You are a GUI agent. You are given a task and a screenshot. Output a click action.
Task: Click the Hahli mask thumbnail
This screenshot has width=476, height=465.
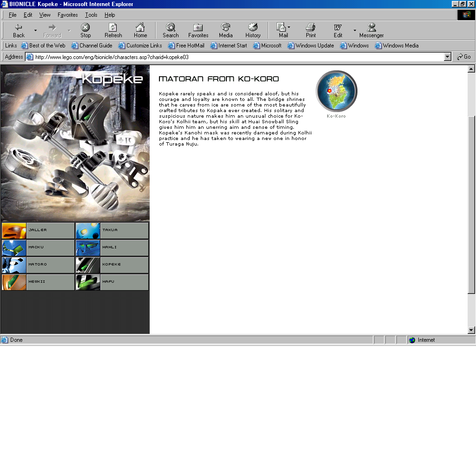(88, 248)
